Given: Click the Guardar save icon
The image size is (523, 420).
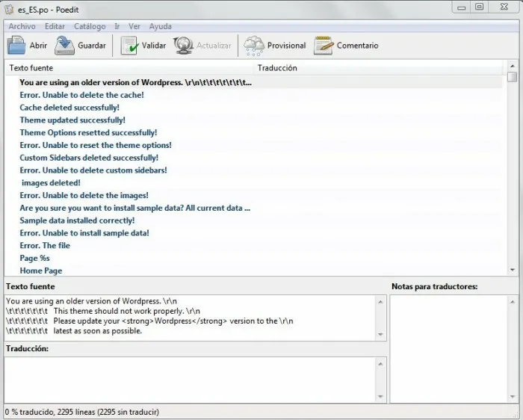Looking at the screenshot, I should tap(64, 45).
